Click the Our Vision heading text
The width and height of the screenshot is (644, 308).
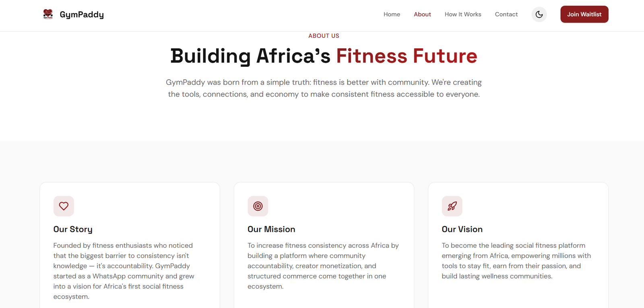coord(462,229)
